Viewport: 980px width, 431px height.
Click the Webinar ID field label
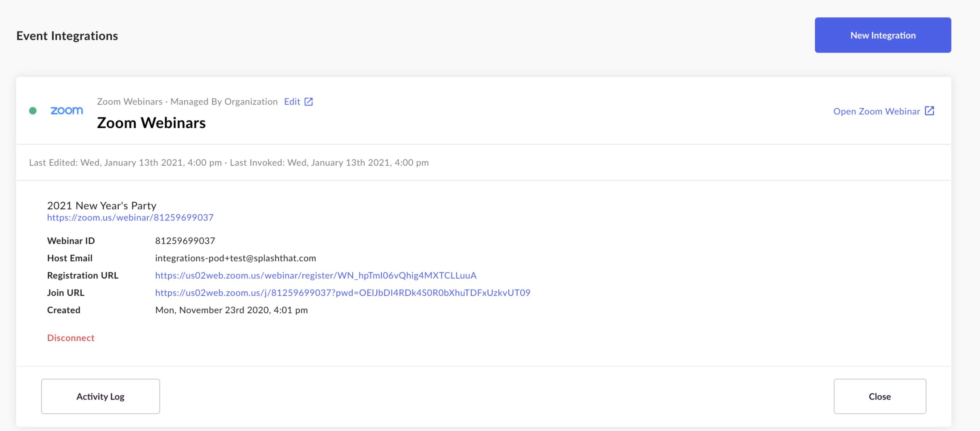(x=71, y=241)
